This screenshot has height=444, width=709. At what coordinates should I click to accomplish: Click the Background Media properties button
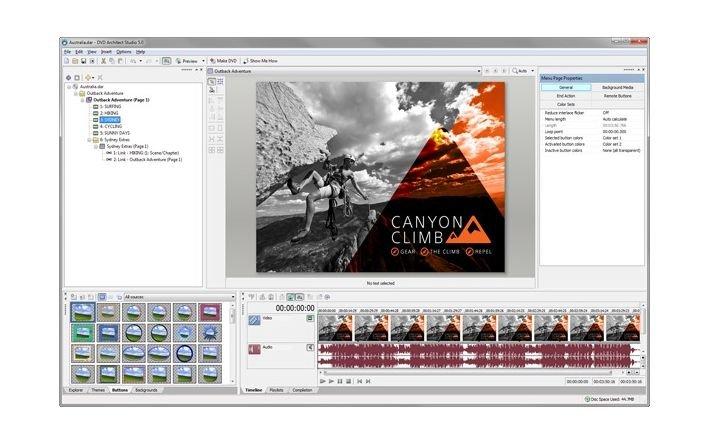(617, 88)
